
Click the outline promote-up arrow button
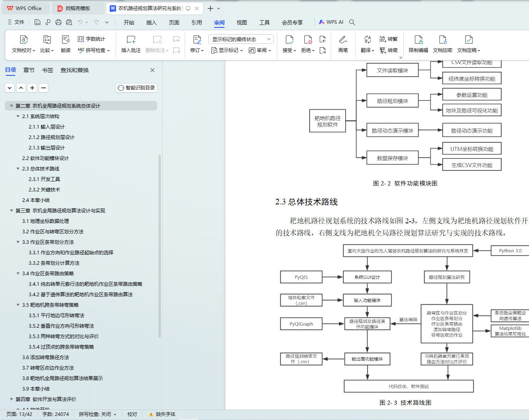click(x=21, y=87)
